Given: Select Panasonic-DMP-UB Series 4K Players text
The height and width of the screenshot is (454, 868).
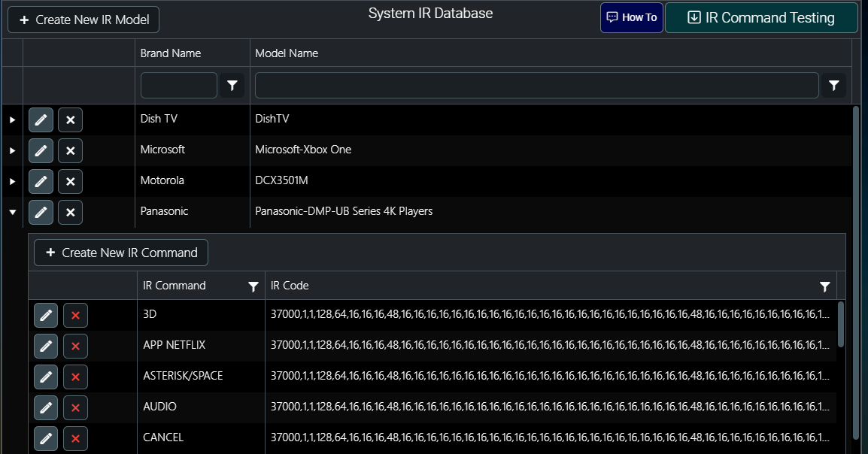Looking at the screenshot, I should coord(344,212).
